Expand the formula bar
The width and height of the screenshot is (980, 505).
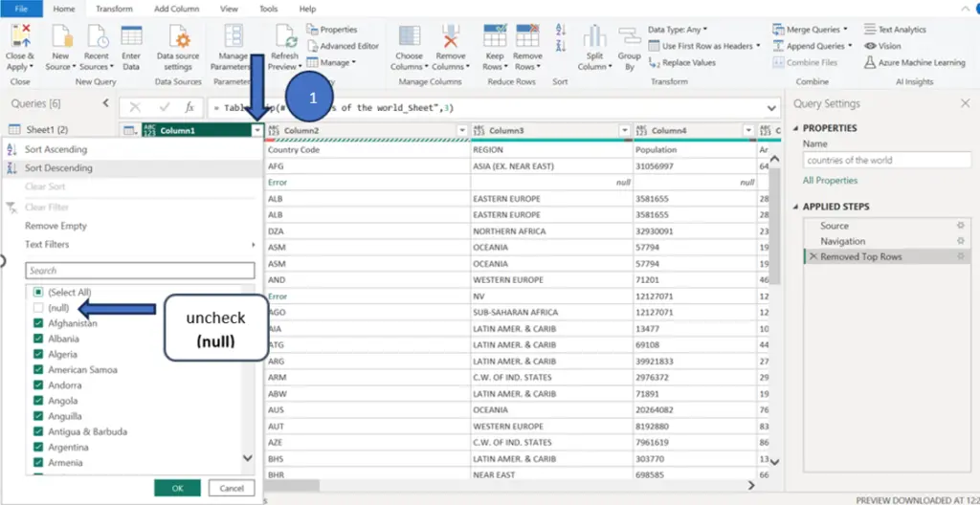coord(772,108)
